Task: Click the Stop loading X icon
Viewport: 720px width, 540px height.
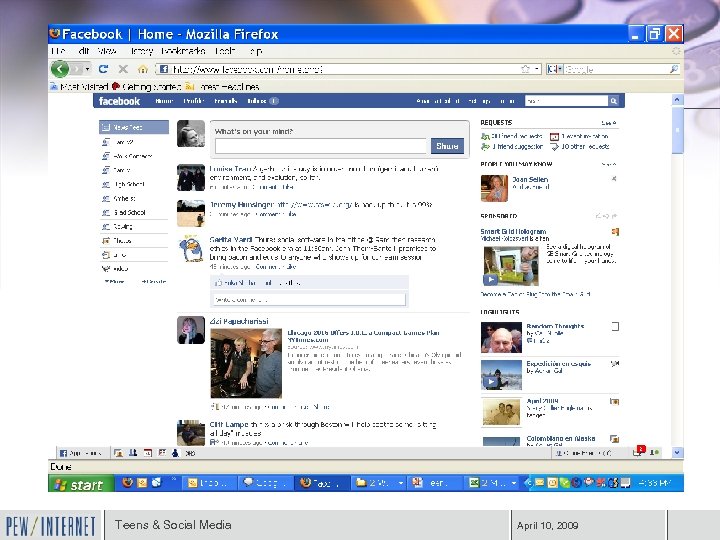Action: (x=123, y=69)
